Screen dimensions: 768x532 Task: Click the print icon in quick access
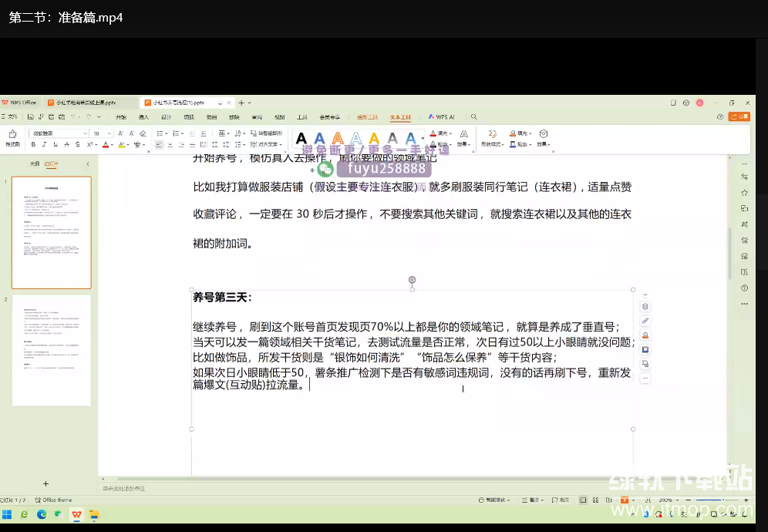click(51, 117)
